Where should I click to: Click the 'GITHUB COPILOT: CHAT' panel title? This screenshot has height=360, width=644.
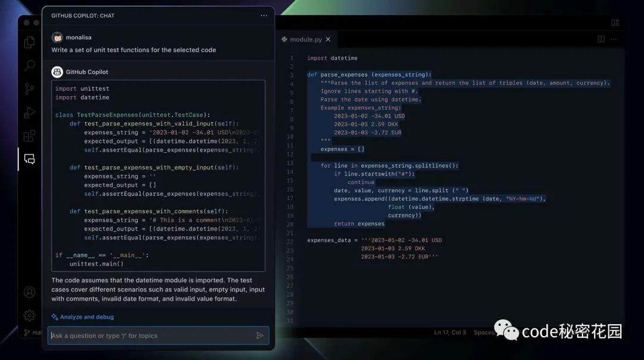(83, 16)
